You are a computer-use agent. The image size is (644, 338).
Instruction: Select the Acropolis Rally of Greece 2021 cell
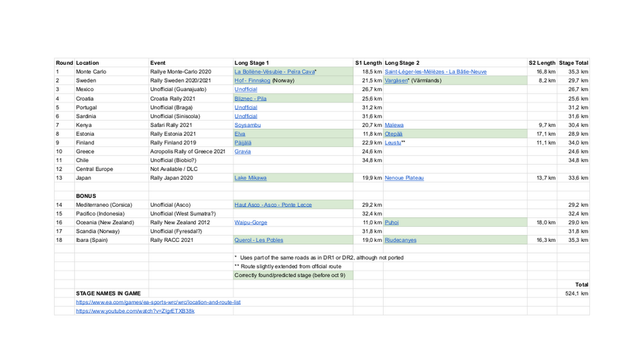pyautogui.click(x=191, y=151)
